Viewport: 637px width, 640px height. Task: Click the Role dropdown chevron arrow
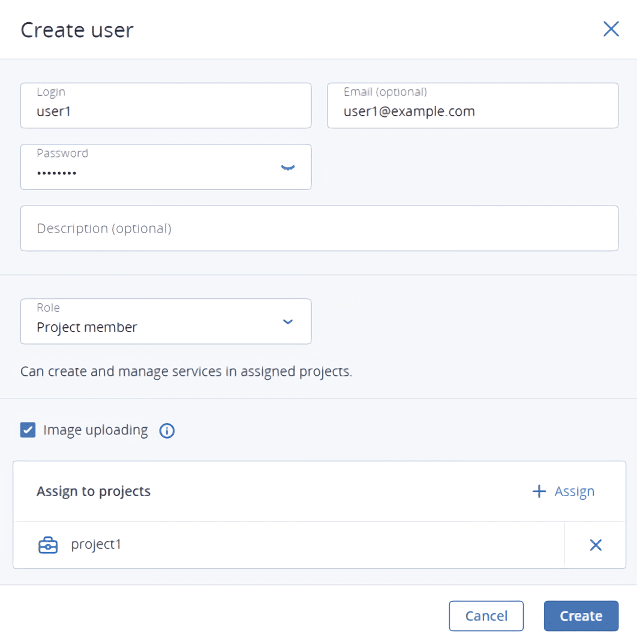[x=288, y=322]
